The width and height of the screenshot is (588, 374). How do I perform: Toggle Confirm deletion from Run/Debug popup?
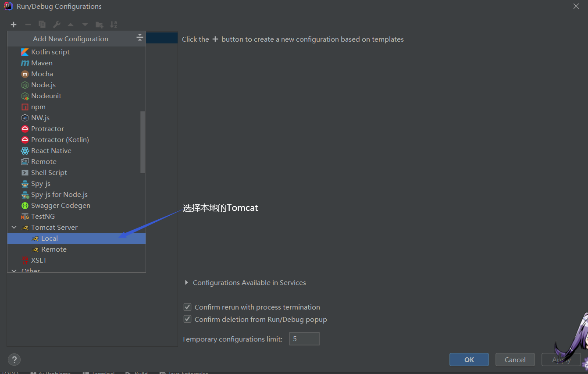pos(188,319)
